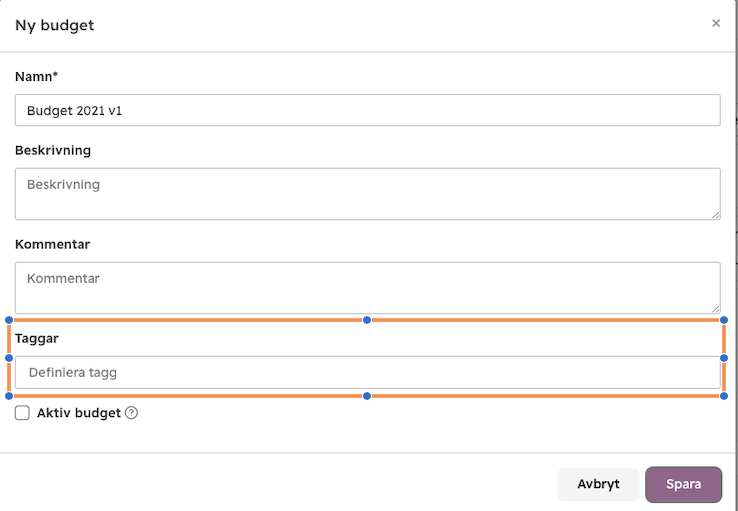This screenshot has height=511, width=738.
Task: Click the Ny budget dialog title
Action: coord(55,25)
